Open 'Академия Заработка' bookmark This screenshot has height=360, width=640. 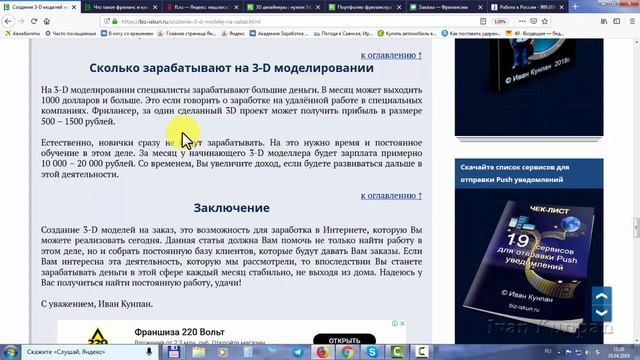pos(279,33)
